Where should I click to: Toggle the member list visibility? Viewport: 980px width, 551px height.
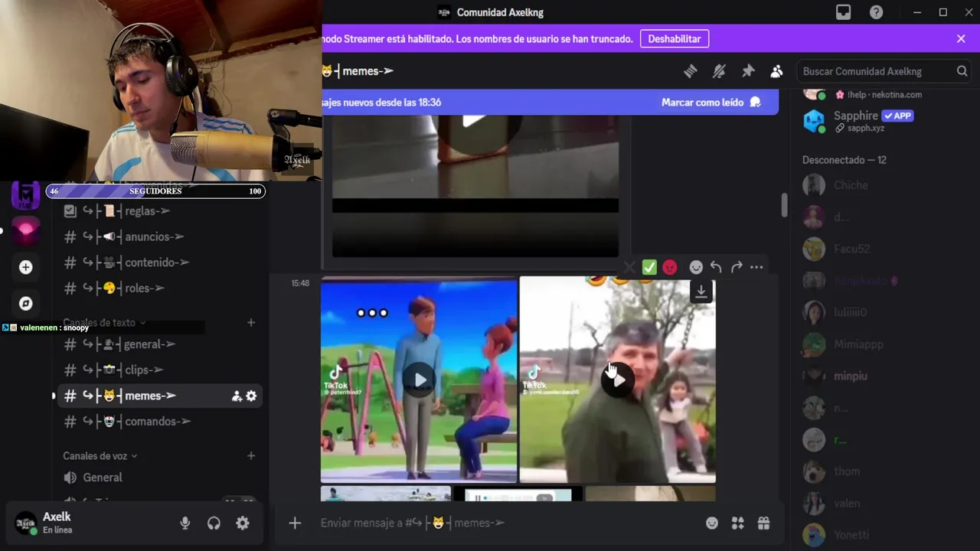pos(776,71)
